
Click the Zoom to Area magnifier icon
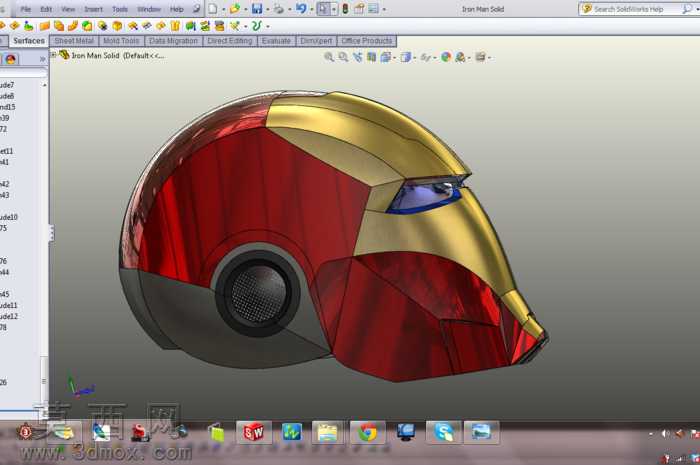(x=343, y=57)
